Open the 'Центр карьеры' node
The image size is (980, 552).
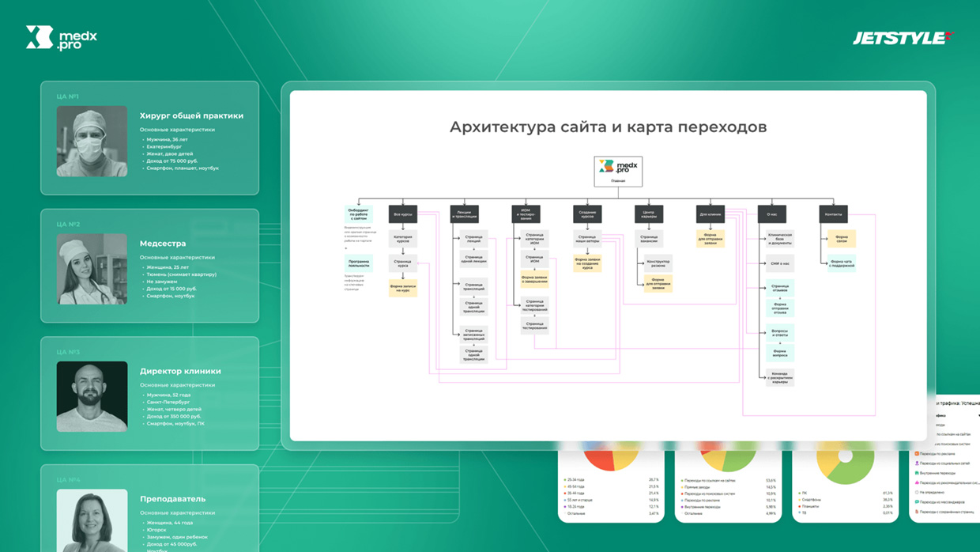coord(649,214)
